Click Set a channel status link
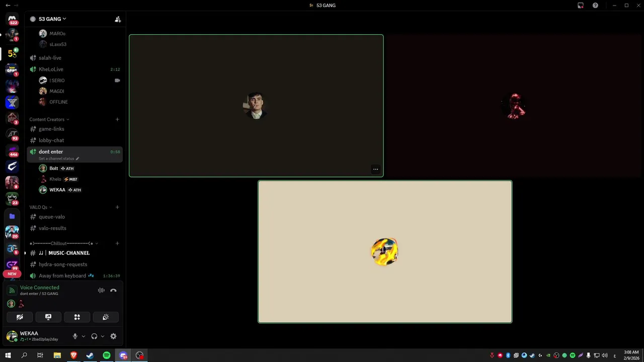644x362 pixels. coord(59,159)
